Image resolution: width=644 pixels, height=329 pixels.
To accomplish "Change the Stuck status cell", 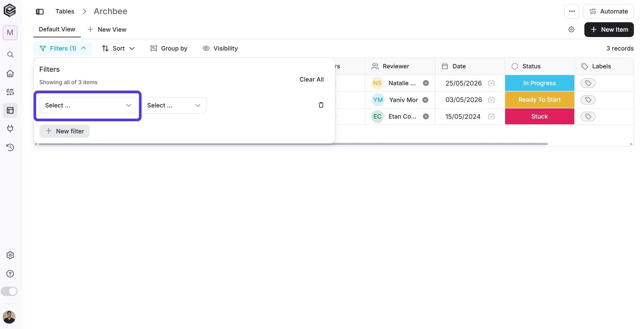I will (540, 117).
